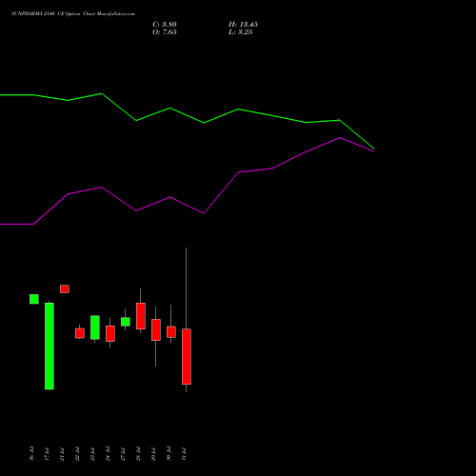The width and height of the screenshot is (476, 476).
Task: Click the '21 Jul' date axis label
Action: click(62, 454)
